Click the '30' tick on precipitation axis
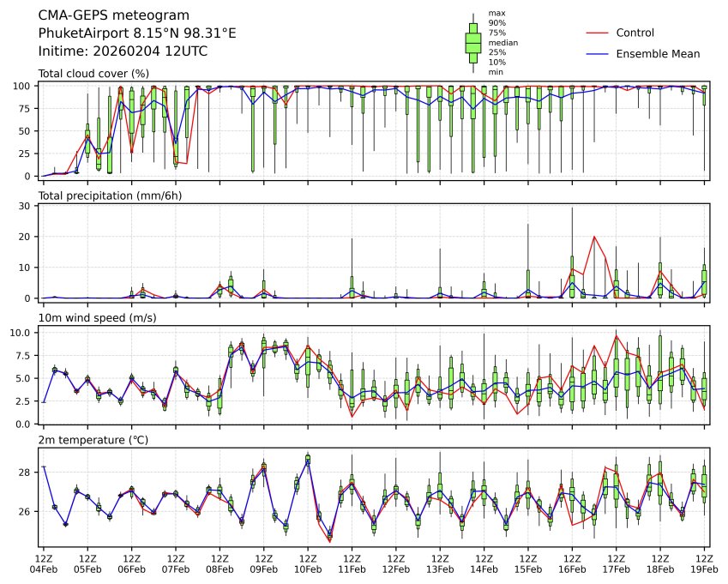Screen dimensions: 728x584 point(25,206)
